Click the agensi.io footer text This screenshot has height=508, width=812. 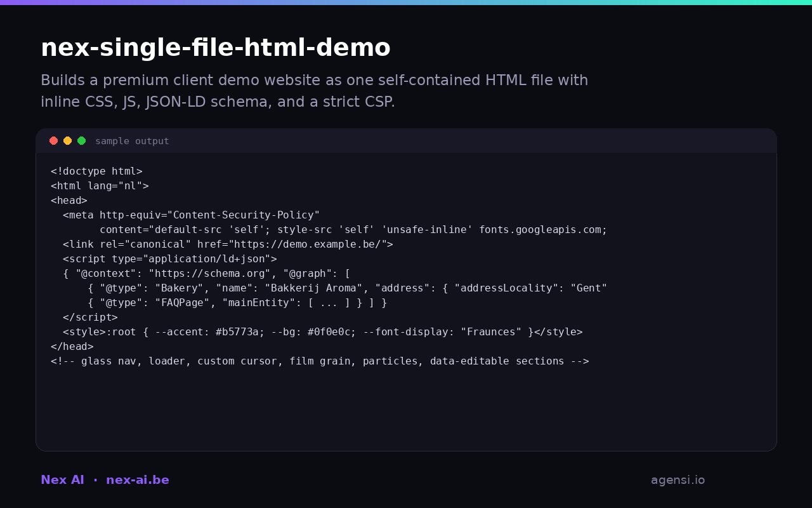pos(678,480)
